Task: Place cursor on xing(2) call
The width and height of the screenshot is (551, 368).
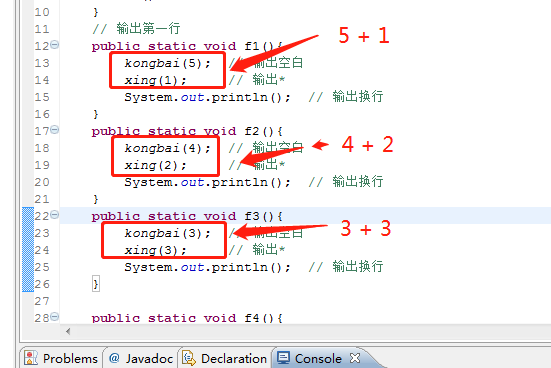Action: [x=155, y=165]
